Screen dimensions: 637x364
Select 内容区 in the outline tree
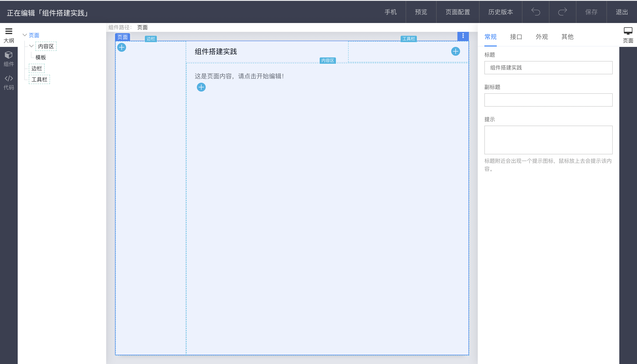pos(46,46)
